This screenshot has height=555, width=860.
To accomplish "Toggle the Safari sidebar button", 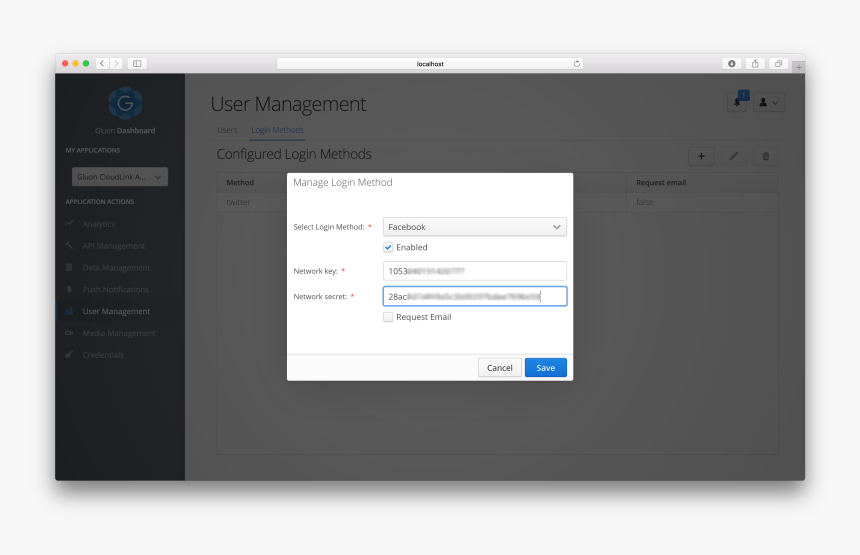I will point(137,64).
